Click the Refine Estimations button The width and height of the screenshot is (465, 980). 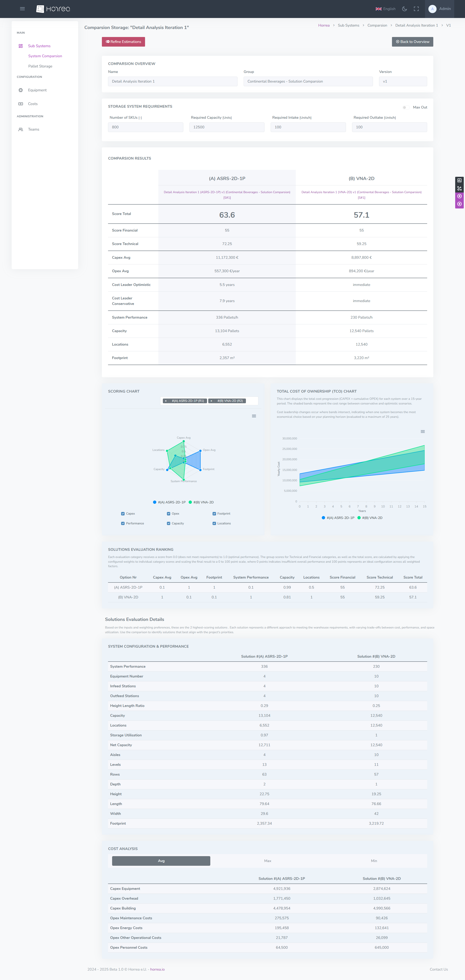point(123,42)
